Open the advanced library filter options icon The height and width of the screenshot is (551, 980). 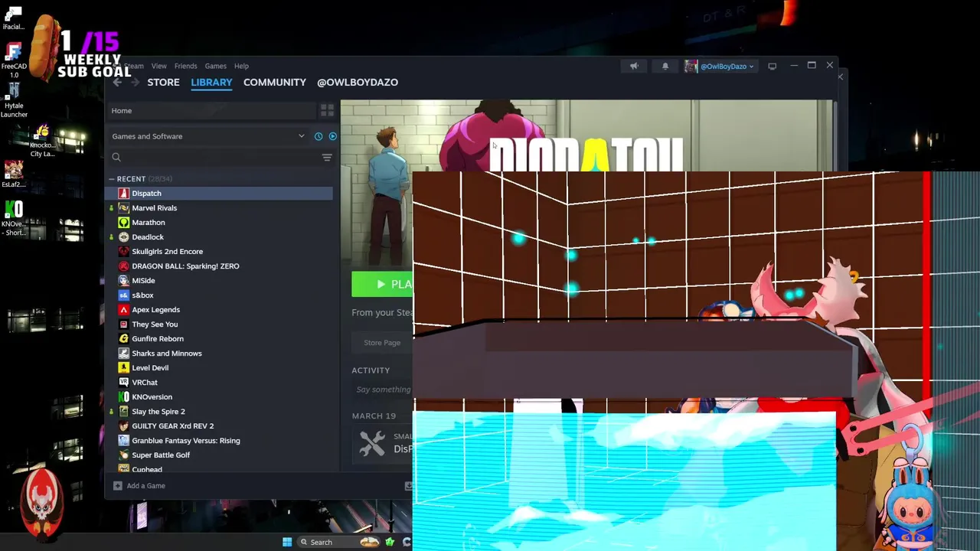point(327,158)
